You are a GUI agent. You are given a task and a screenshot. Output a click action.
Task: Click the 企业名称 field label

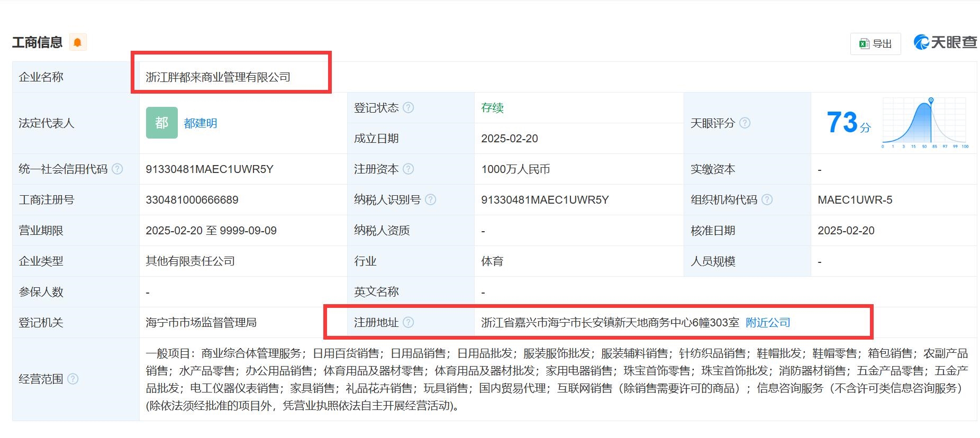click(x=41, y=77)
